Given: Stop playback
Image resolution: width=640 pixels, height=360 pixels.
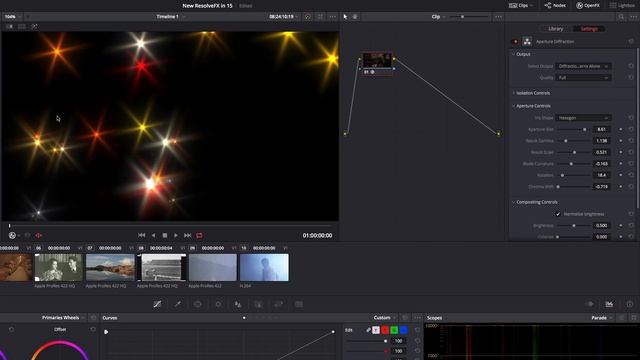Looking at the screenshot, I should click(x=165, y=236).
